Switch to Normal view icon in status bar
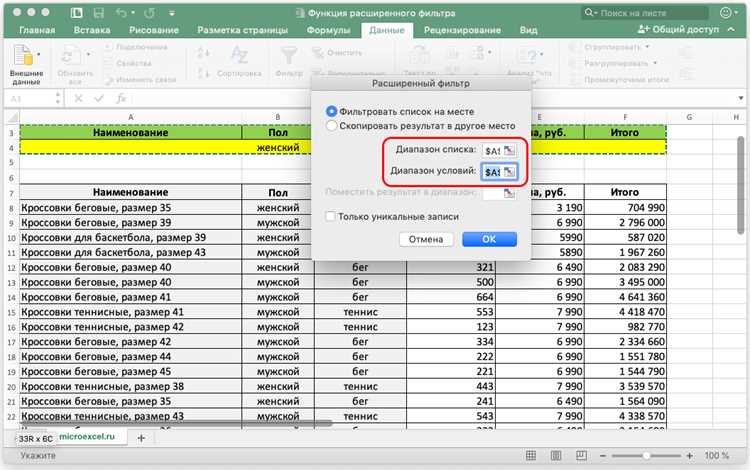 (x=531, y=456)
